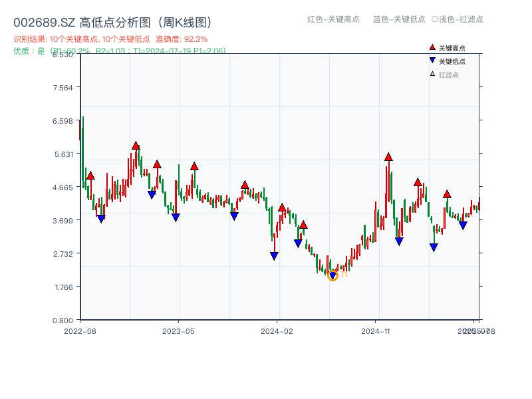532x399 pixels.
Task: Select the orange-circled T1 low point marker
Action: coord(333,275)
